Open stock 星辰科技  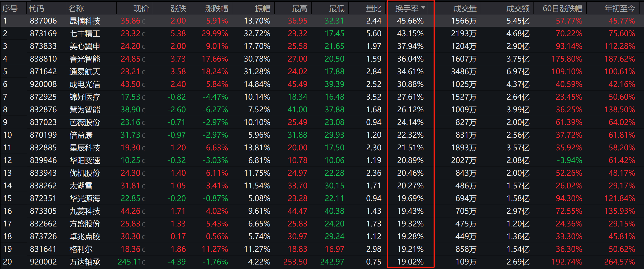[85, 148]
